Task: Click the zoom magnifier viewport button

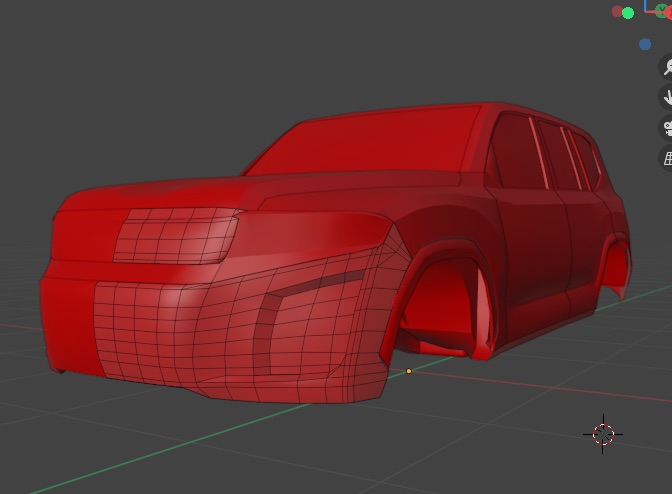Action: click(x=666, y=66)
